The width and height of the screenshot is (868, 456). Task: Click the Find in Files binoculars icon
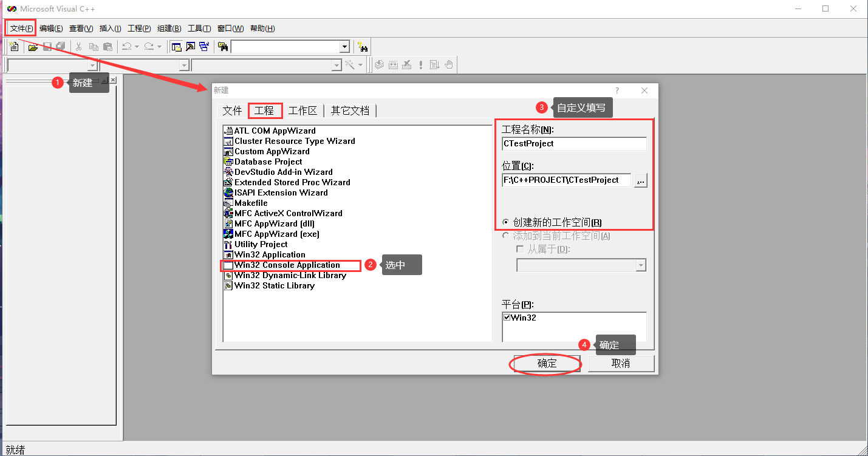pyautogui.click(x=223, y=47)
